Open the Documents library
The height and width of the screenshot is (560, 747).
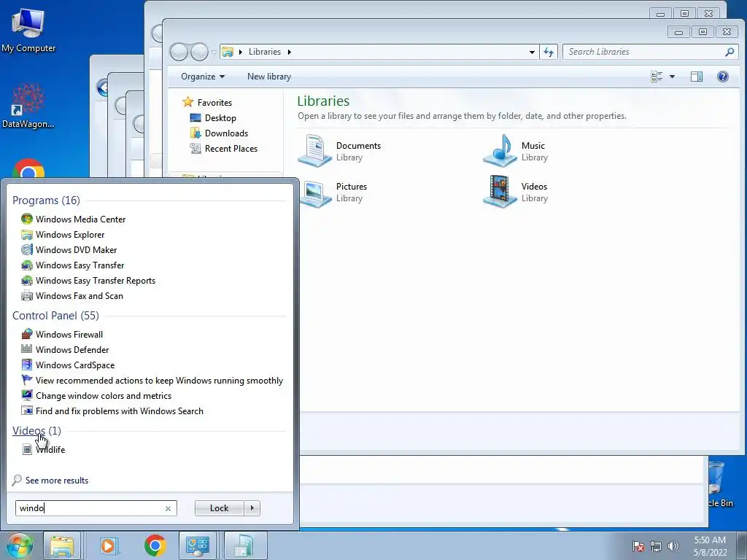(x=339, y=151)
